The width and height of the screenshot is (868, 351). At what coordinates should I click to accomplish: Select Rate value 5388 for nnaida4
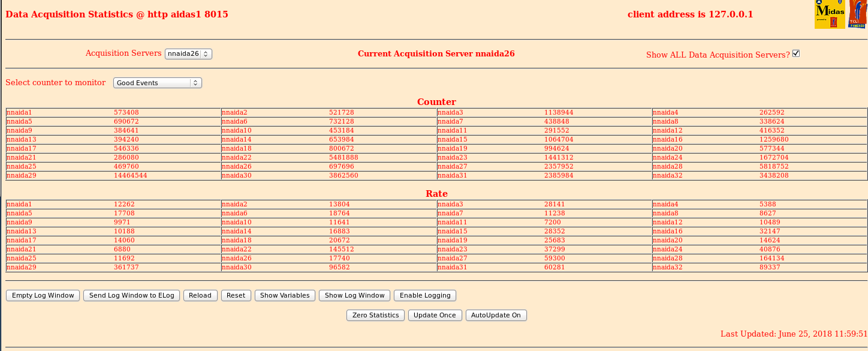(x=768, y=204)
